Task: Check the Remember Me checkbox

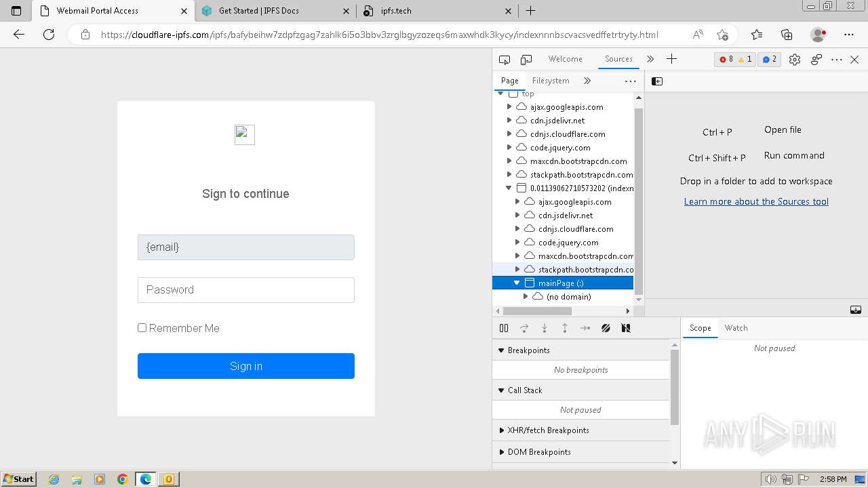Action: click(142, 328)
